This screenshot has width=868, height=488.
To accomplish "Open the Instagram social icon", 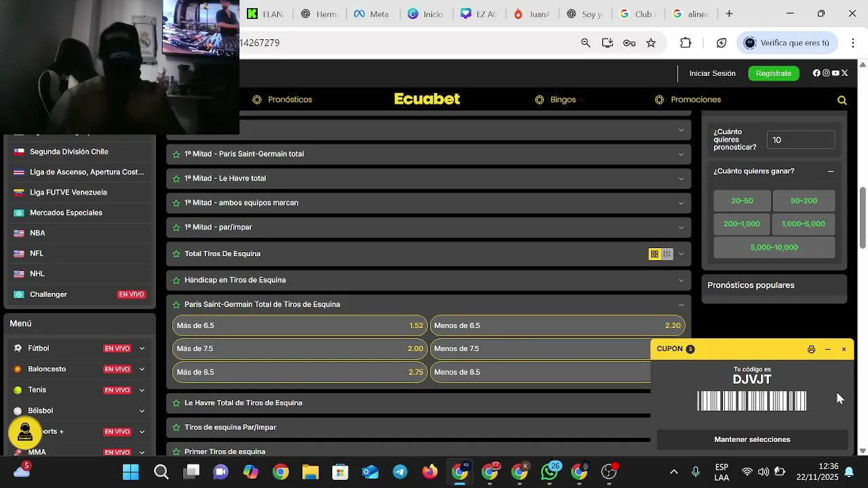I will coord(826,73).
